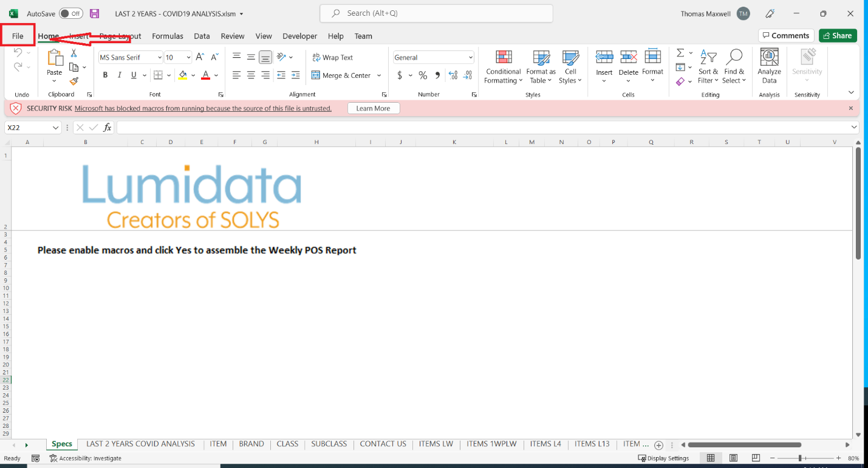Click Delete cells in Cells group
Viewport: 868px width, 468px height.
[629, 66]
